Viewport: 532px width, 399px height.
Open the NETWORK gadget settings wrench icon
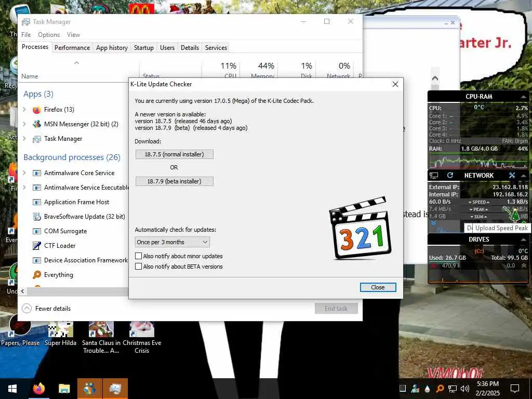coord(512,175)
